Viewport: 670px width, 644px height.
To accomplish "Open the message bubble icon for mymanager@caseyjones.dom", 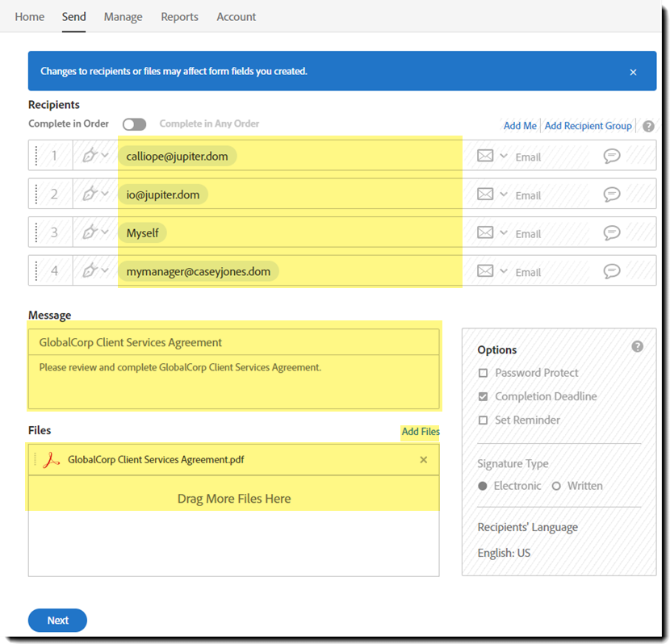I will click(612, 271).
